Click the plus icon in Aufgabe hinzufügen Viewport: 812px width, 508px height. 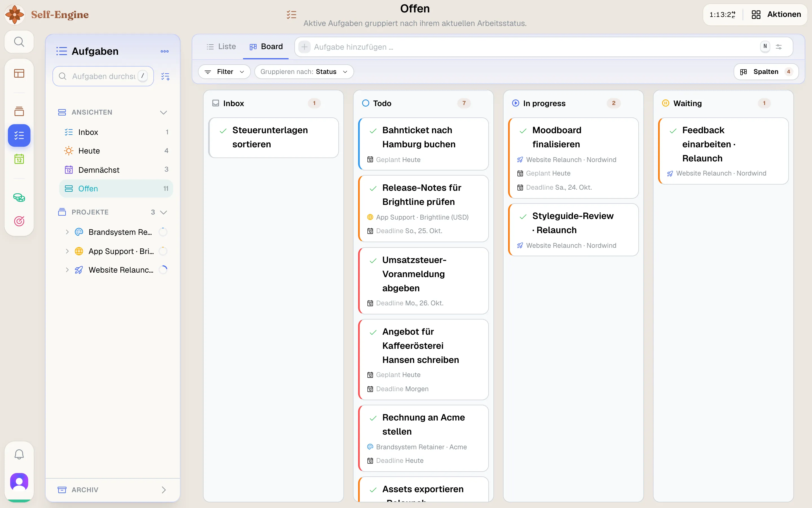click(304, 47)
